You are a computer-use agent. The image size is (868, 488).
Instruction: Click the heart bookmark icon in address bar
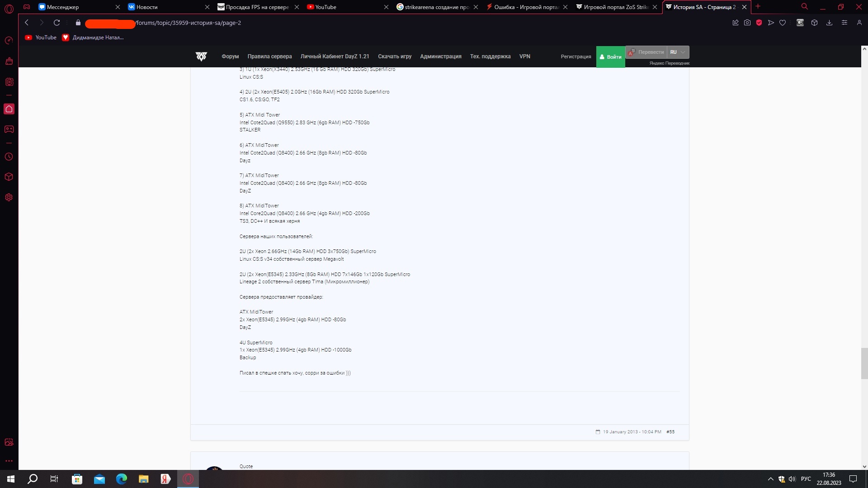783,23
